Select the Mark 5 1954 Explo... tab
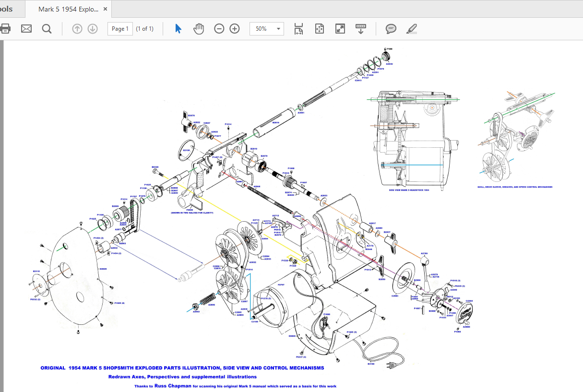The width and height of the screenshot is (583, 392). (x=69, y=9)
